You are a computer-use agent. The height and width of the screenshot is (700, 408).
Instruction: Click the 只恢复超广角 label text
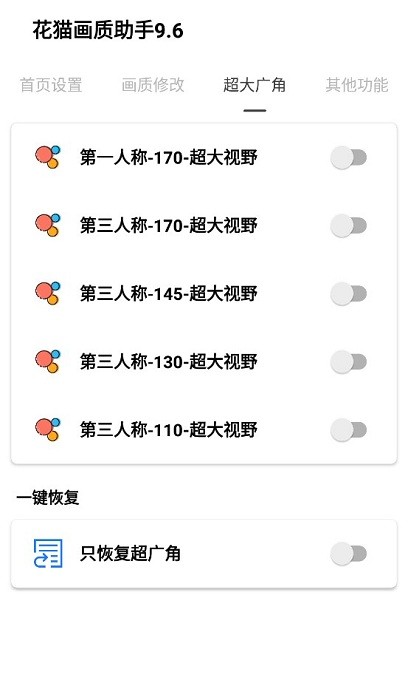point(130,554)
